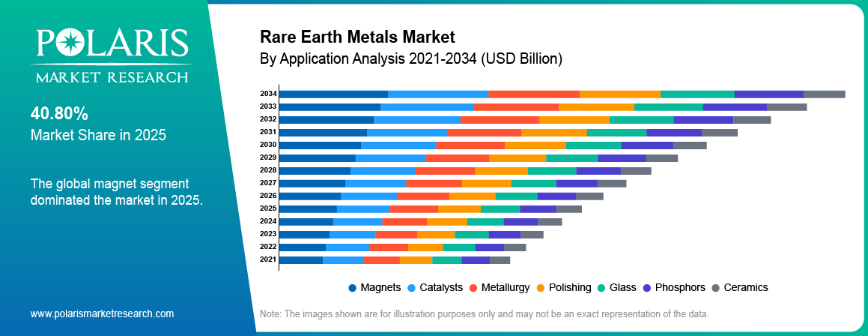The width and height of the screenshot is (868, 336).
Task: Click the Catalysts legend label
Action: [441, 288]
